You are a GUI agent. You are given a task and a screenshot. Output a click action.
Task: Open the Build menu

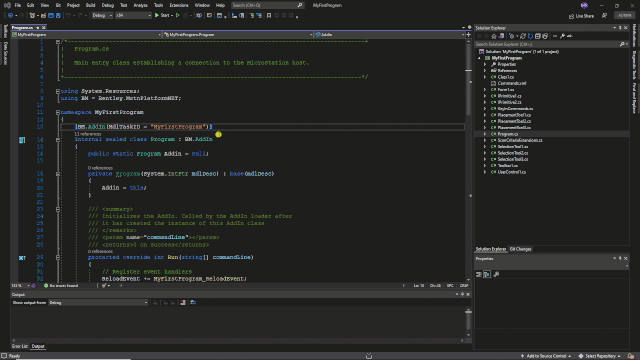tap(91, 5)
